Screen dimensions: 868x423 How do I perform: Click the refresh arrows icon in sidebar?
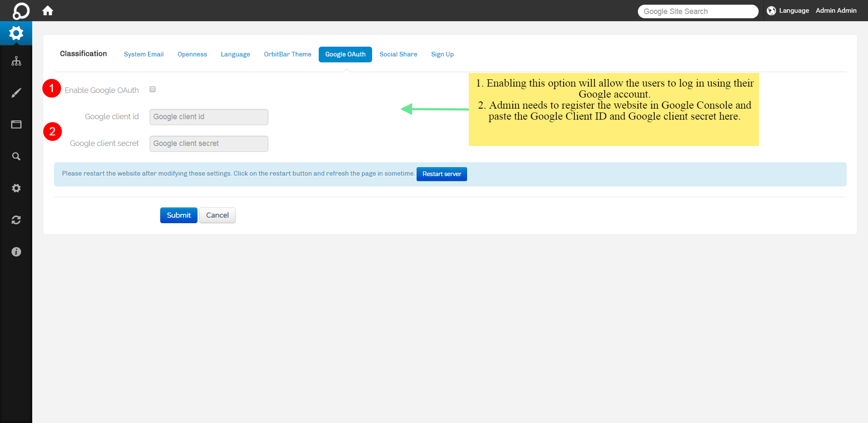(16, 220)
